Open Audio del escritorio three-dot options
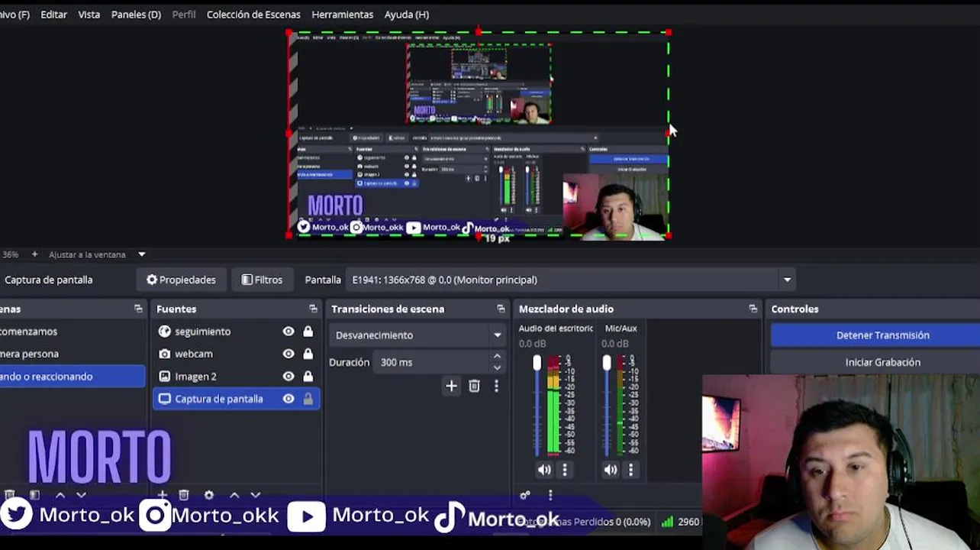The width and height of the screenshot is (980, 550). 565,471
